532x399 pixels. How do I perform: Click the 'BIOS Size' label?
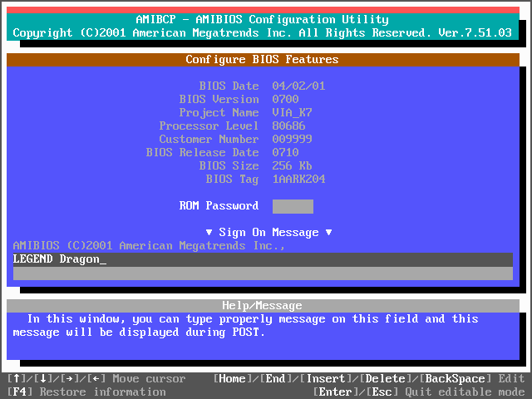pyautogui.click(x=229, y=165)
